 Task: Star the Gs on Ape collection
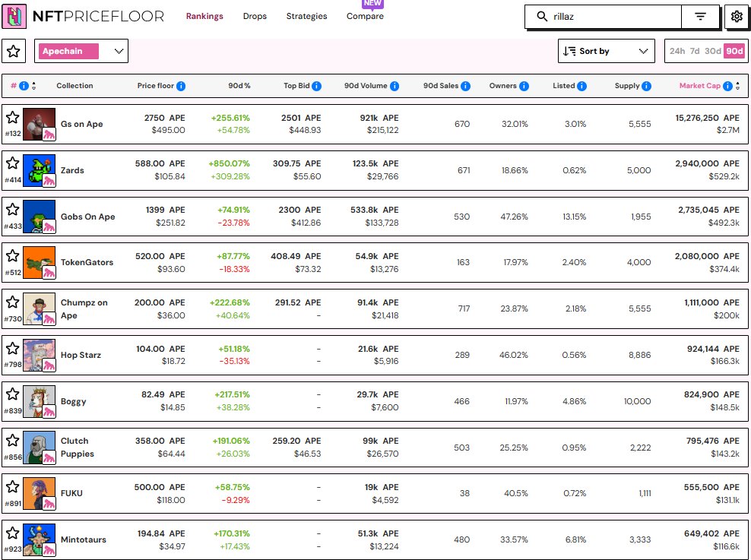[13, 117]
